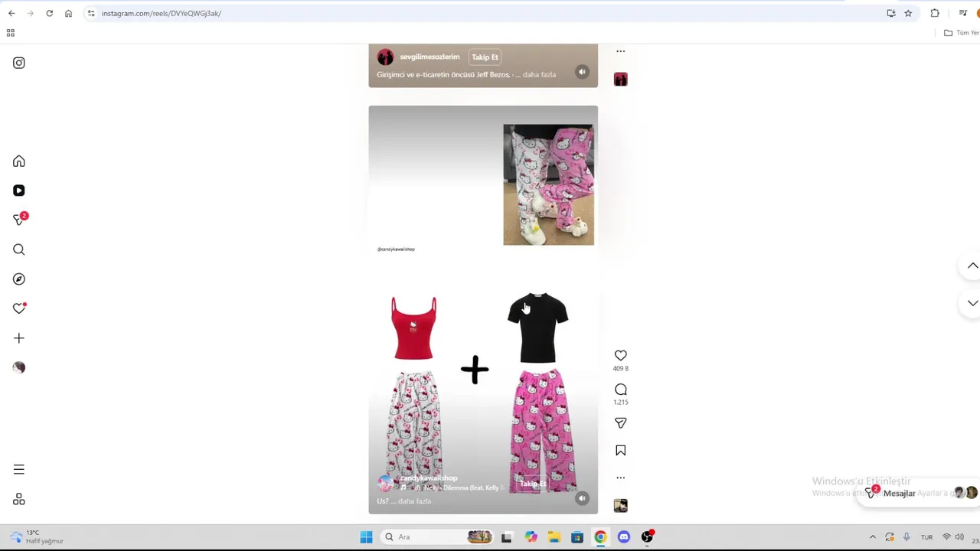Like the current reel with the heart

tap(621, 355)
